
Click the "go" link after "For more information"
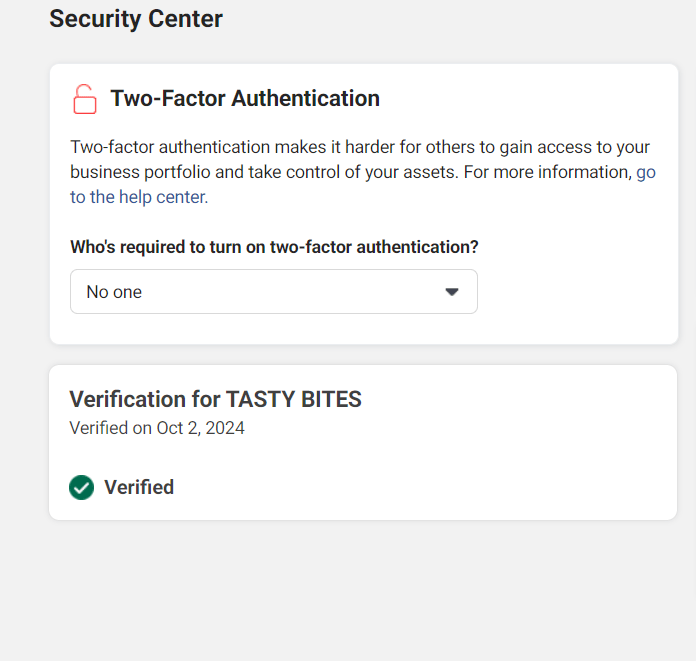click(646, 172)
